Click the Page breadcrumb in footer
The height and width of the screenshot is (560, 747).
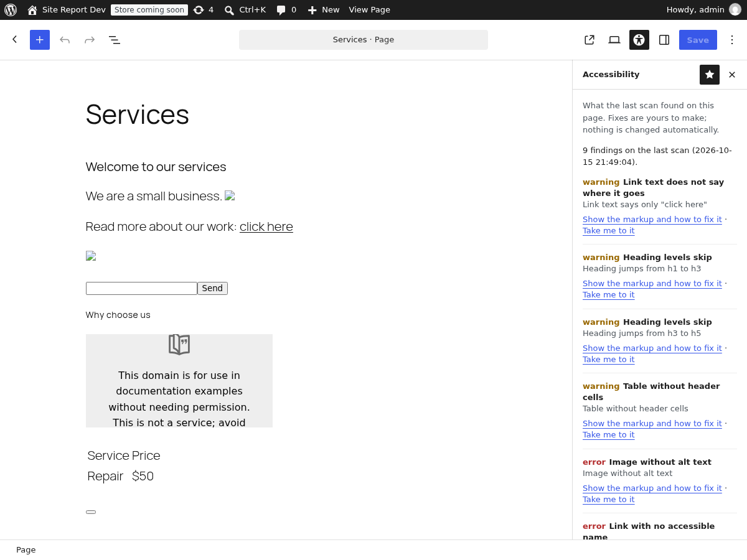click(26, 550)
